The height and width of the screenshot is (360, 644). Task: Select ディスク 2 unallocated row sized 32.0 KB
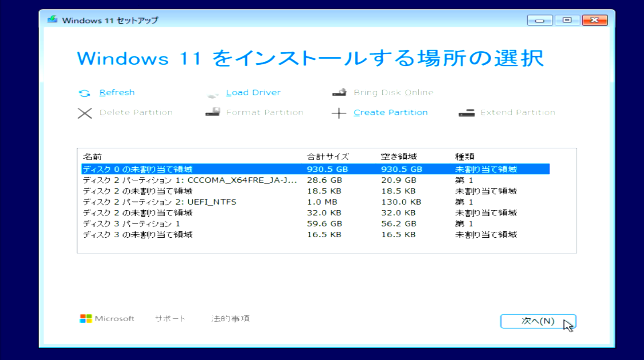(315, 213)
